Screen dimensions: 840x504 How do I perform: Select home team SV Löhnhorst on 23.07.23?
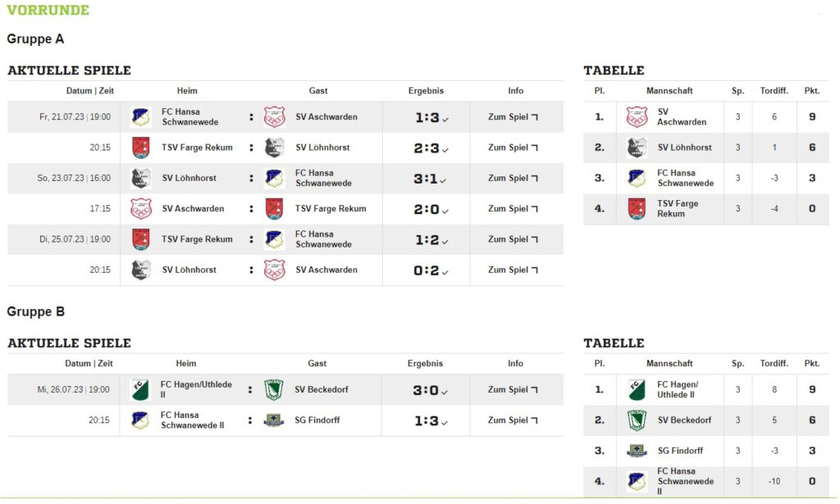pos(189,178)
